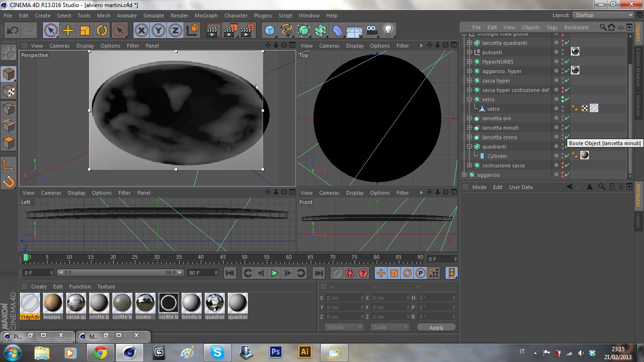Click the Light object icon
The image size is (644, 362).
pyautogui.click(x=388, y=31)
